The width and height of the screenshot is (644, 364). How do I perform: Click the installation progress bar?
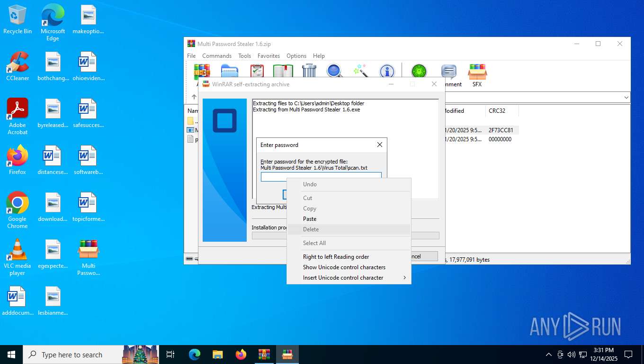(x=346, y=236)
